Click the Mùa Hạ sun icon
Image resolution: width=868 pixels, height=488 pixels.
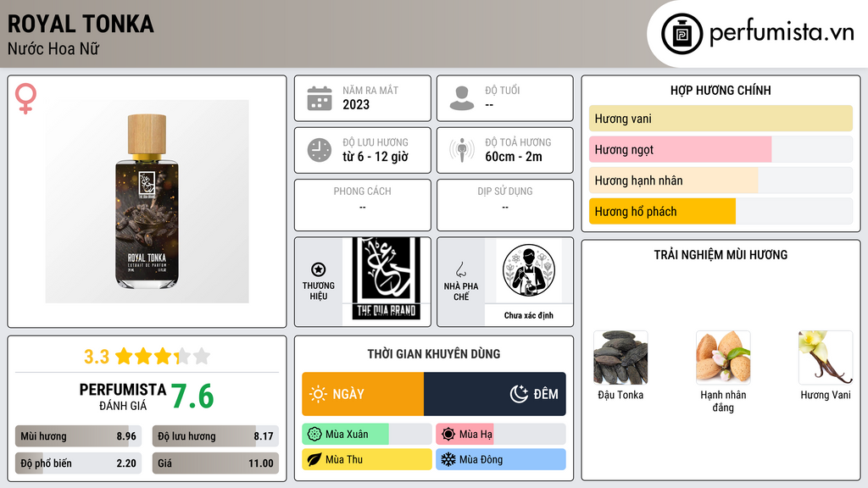pyautogui.click(x=448, y=435)
